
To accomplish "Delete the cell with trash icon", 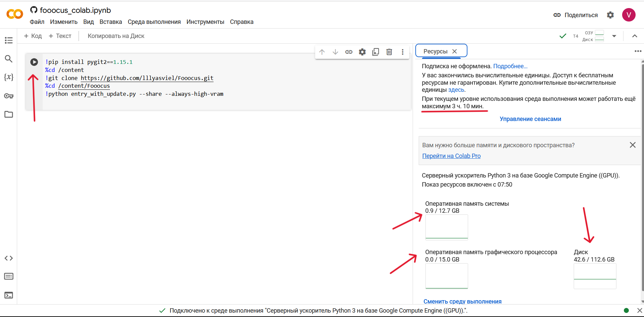I will pos(389,52).
